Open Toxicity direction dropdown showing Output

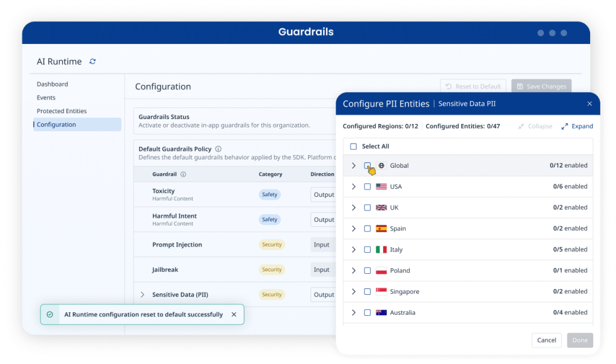[324, 194]
